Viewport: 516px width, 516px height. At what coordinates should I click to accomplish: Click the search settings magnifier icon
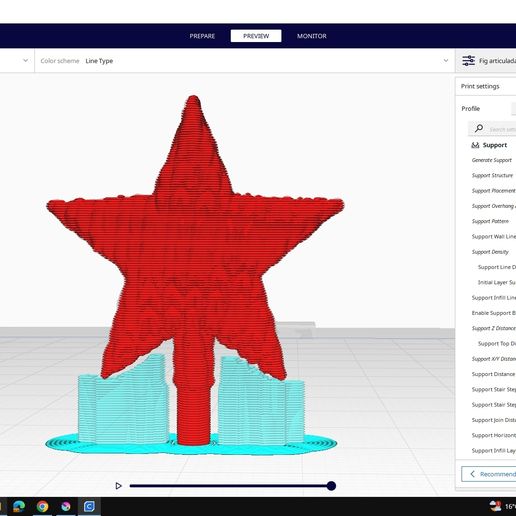point(479,128)
